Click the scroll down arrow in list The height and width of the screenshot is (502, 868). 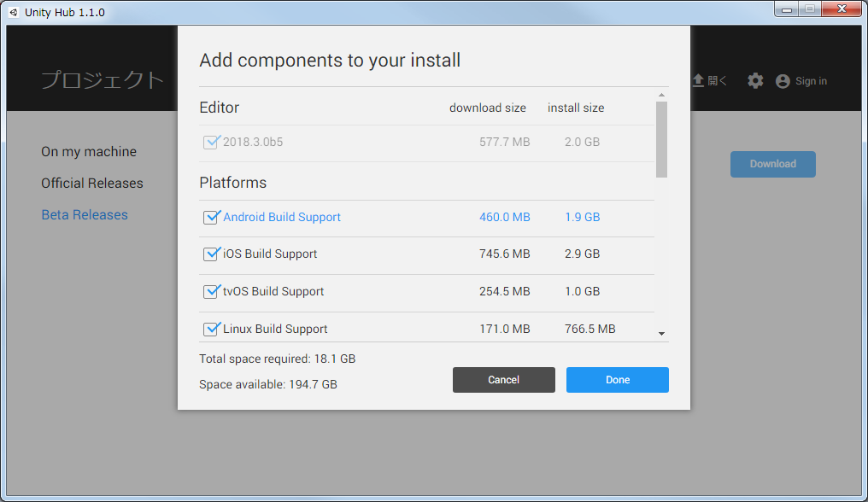tap(661, 334)
